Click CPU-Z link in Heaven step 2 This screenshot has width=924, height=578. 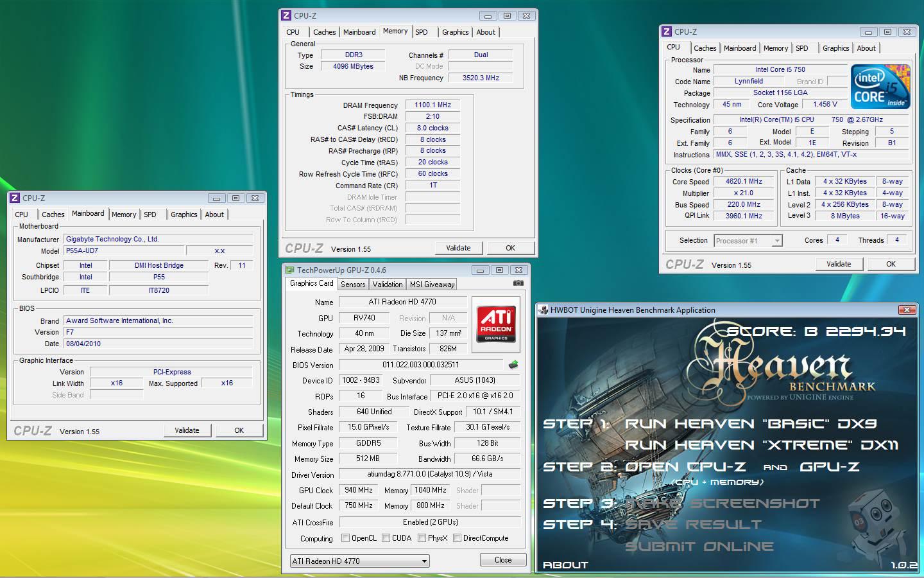(685, 467)
